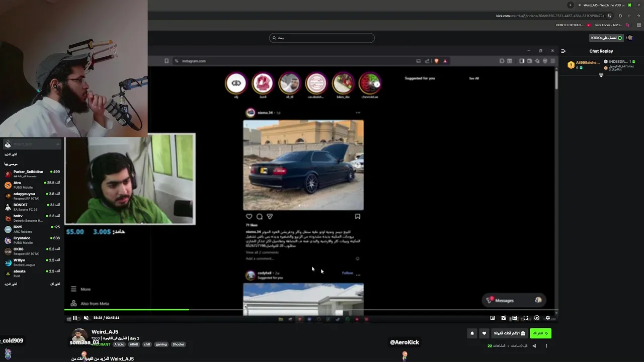Click the green subscribe button
This screenshot has width=644, height=362.
point(540,333)
